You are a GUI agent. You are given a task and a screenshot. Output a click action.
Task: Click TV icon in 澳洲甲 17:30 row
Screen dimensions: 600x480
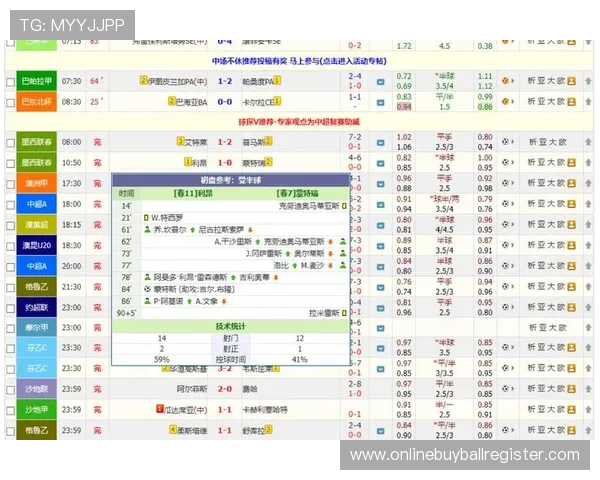coord(380,184)
